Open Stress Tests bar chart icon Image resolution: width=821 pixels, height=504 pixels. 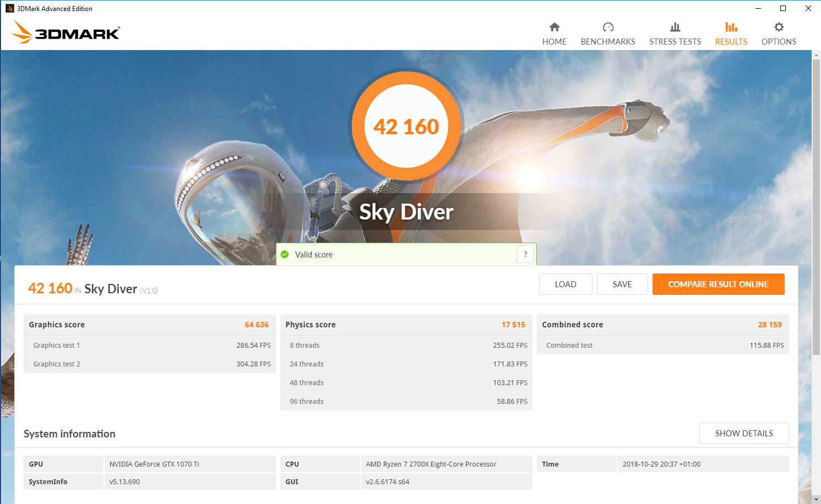pos(675,27)
